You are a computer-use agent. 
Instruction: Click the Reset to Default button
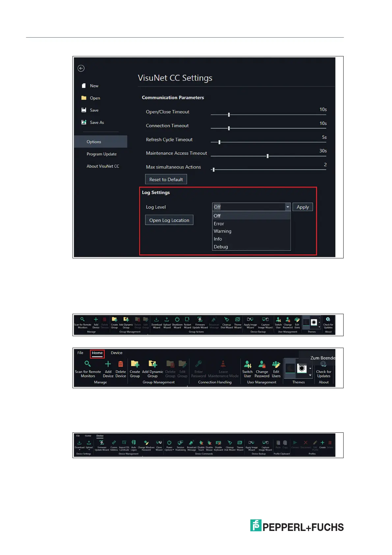[x=166, y=179]
